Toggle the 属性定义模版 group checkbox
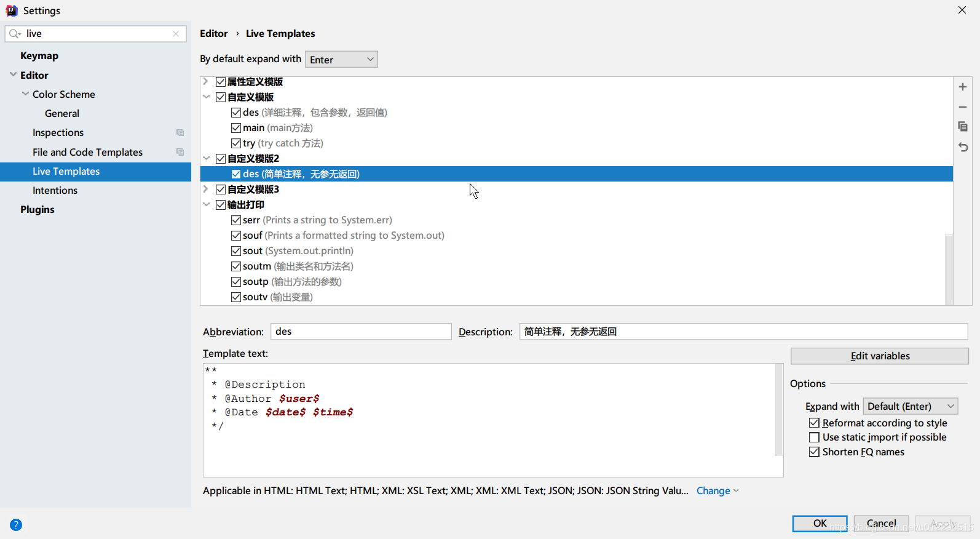 (221, 82)
